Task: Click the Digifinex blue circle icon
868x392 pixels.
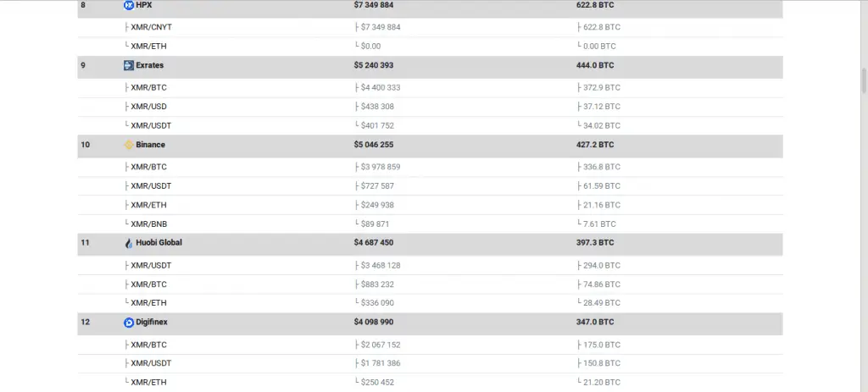Action: point(129,323)
